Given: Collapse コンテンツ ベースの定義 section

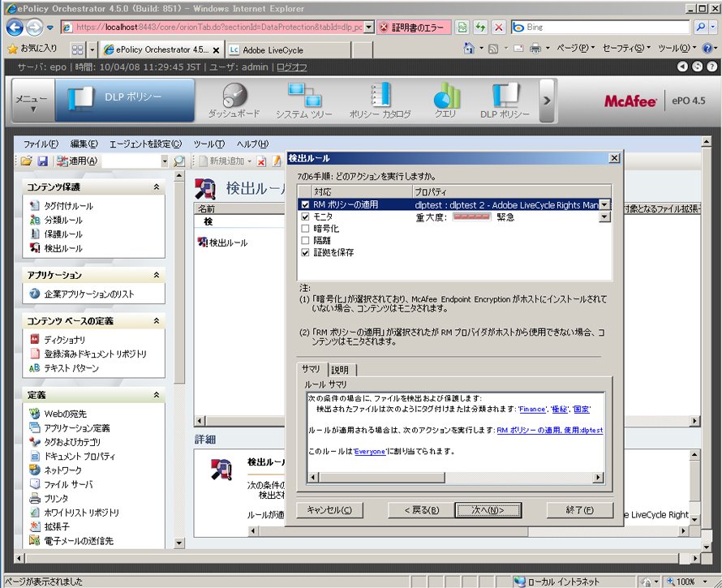Looking at the screenshot, I should pyautogui.click(x=157, y=320).
